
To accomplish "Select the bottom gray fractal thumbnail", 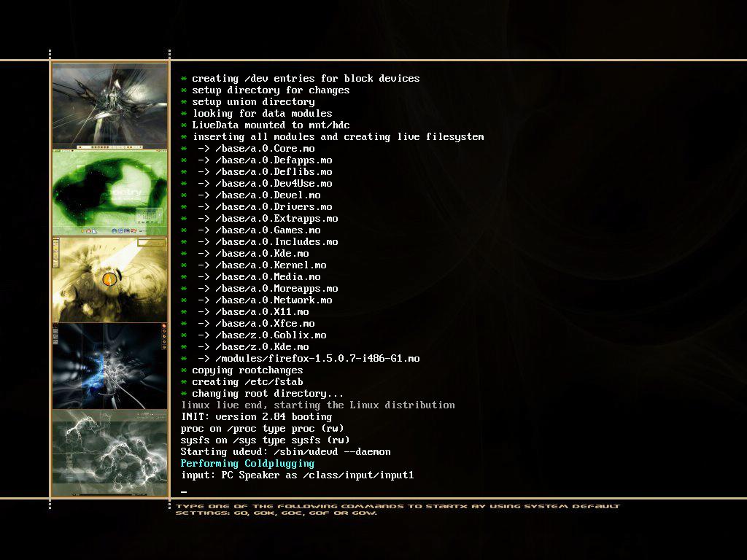I will (110, 453).
